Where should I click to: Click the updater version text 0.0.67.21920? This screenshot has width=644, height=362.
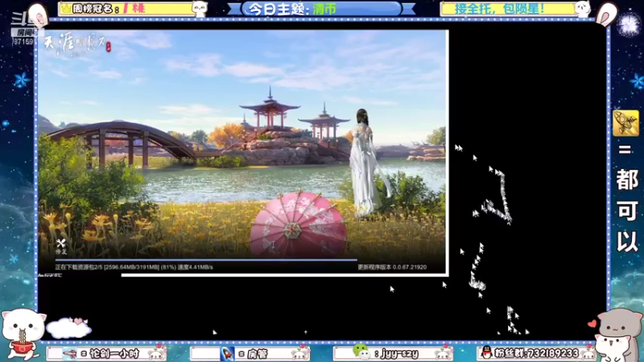pos(392,267)
